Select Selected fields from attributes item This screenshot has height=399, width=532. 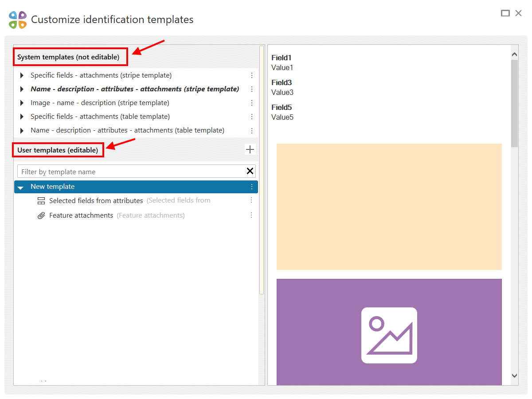point(96,201)
